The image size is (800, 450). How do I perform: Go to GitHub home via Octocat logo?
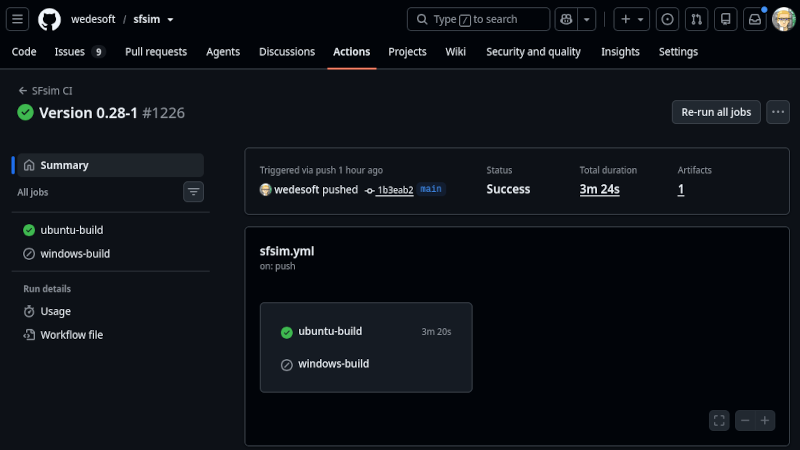point(49,19)
